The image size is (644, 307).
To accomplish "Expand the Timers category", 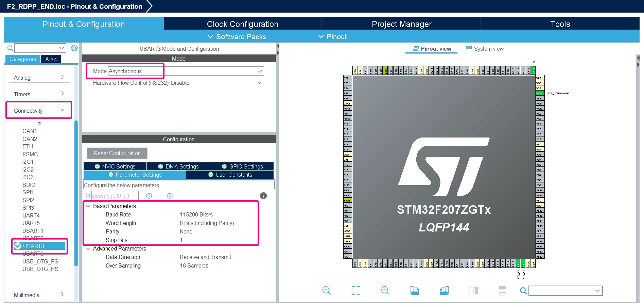I will coord(39,94).
